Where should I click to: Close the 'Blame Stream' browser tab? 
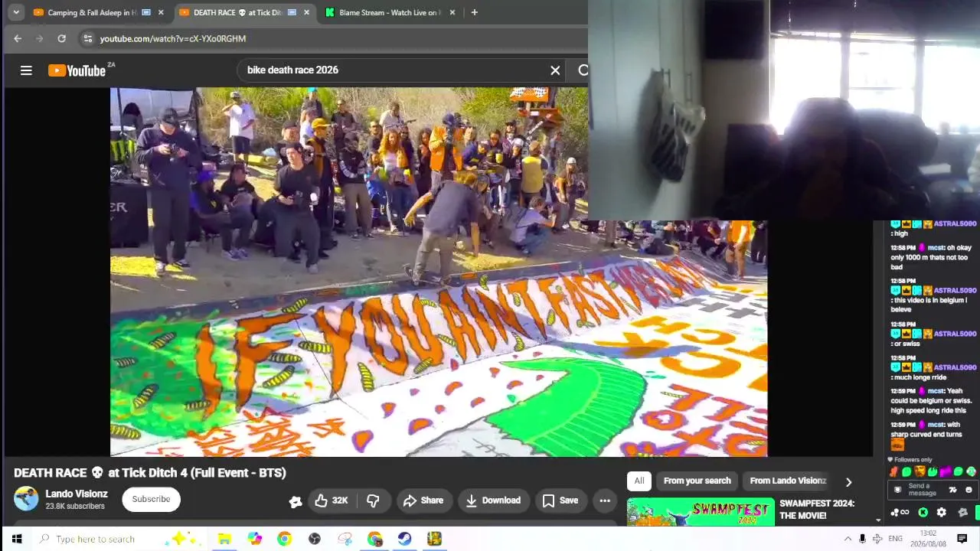[452, 12]
